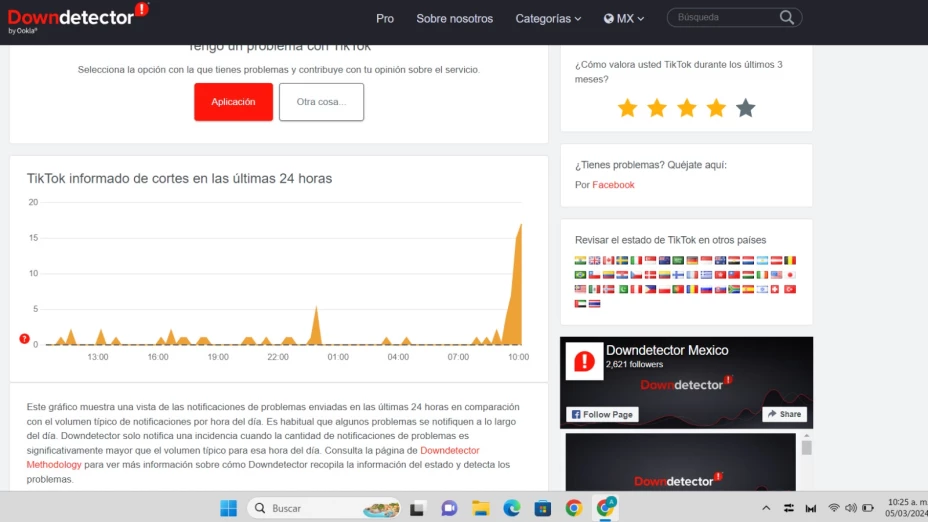The width and height of the screenshot is (928, 522).
Task: Expand the Categorías dropdown
Action: pos(548,18)
